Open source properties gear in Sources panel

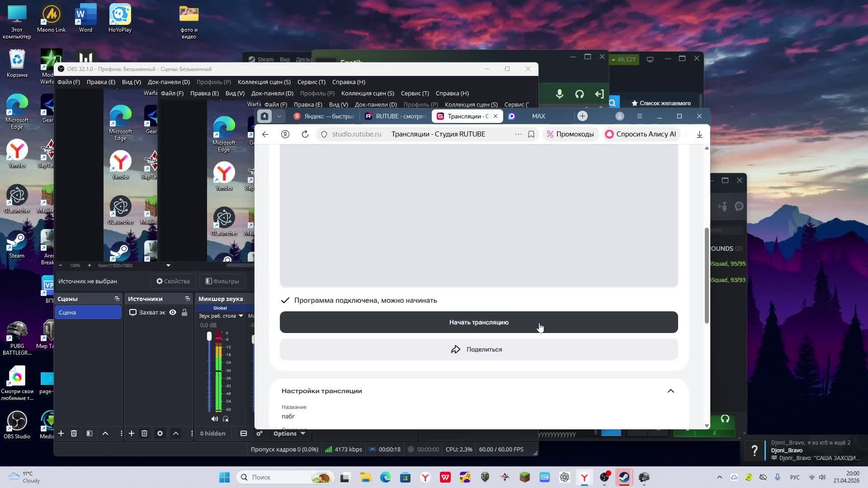160,433
